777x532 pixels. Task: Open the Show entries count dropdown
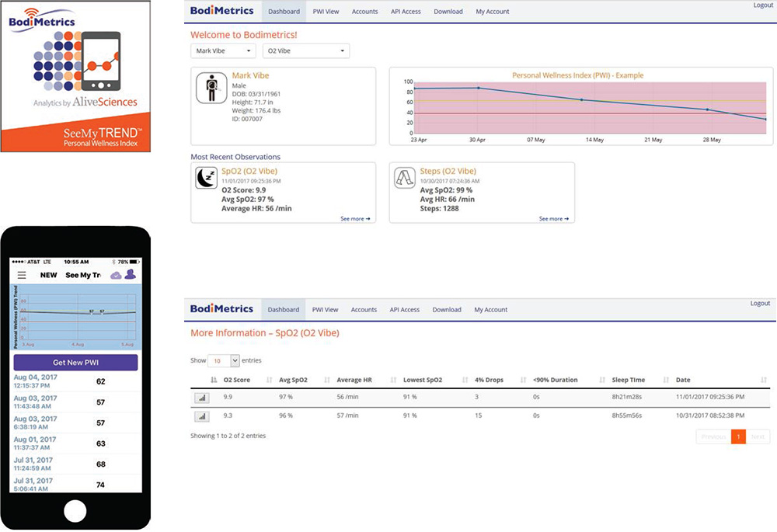pyautogui.click(x=224, y=361)
